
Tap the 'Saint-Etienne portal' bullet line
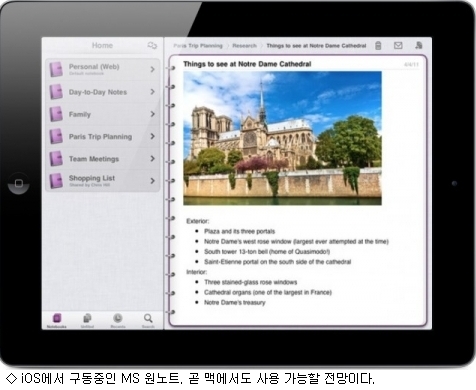tap(278, 262)
